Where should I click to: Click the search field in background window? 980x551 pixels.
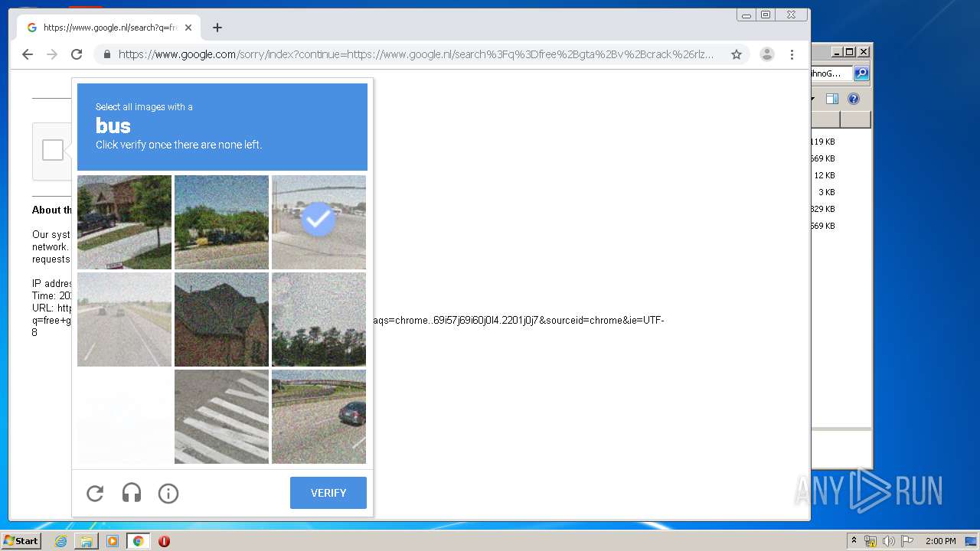pos(831,73)
